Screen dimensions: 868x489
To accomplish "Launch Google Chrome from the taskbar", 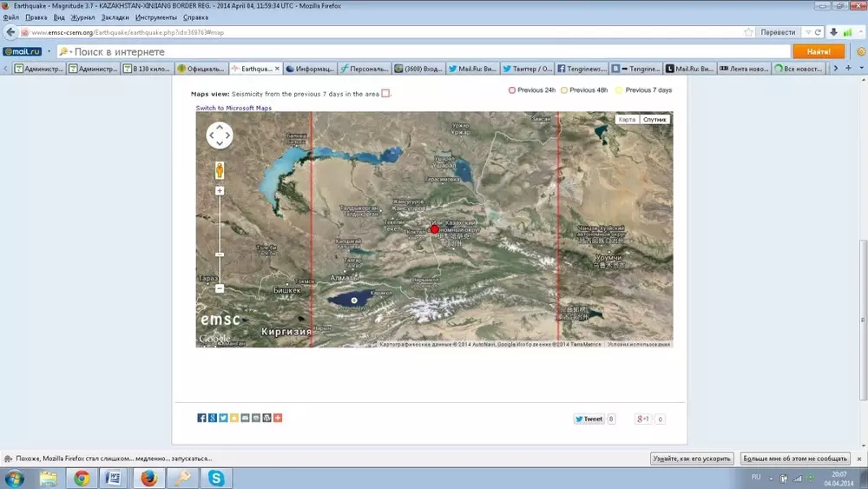I will (x=82, y=478).
